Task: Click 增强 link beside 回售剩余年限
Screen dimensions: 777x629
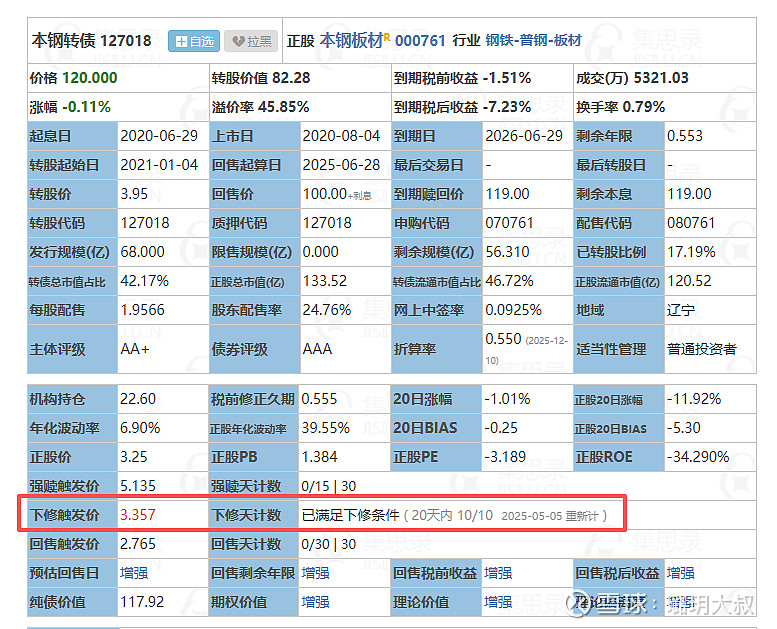Action: [316, 573]
